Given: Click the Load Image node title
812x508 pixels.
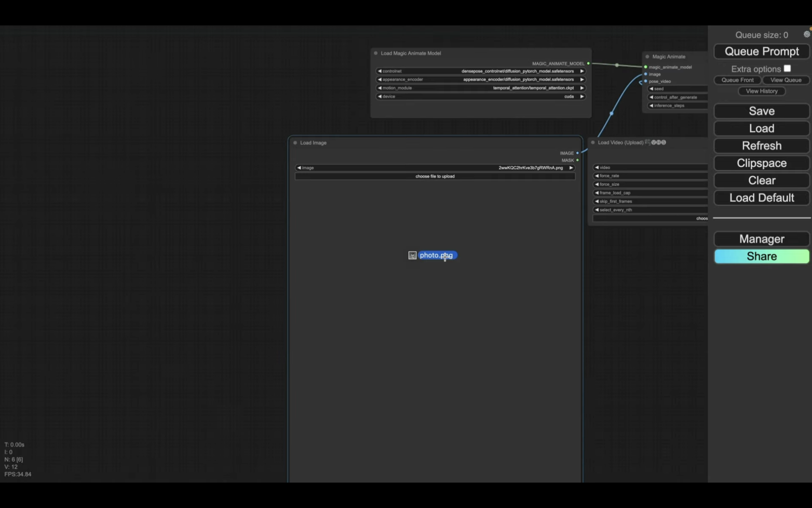Looking at the screenshot, I should 313,143.
